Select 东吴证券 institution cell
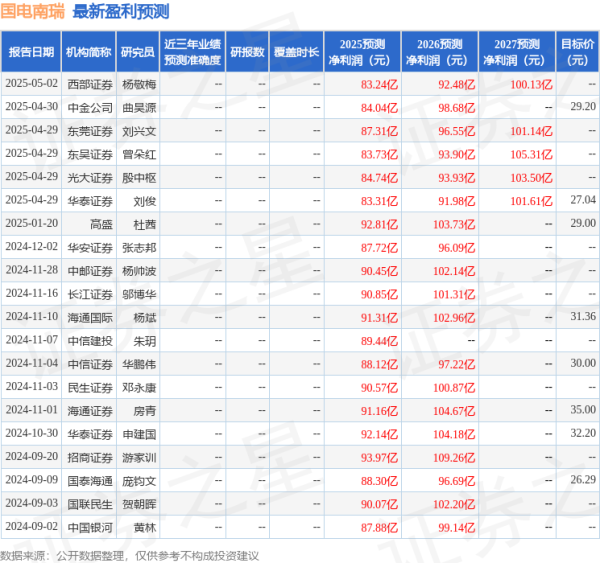 90,154
